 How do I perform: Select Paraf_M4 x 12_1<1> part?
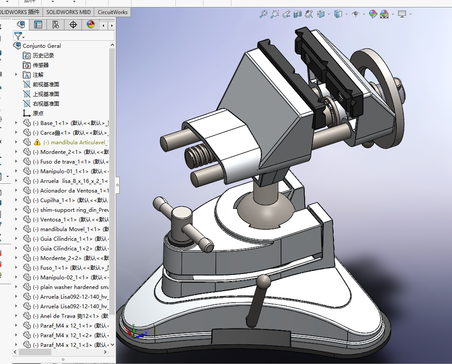click(70, 326)
